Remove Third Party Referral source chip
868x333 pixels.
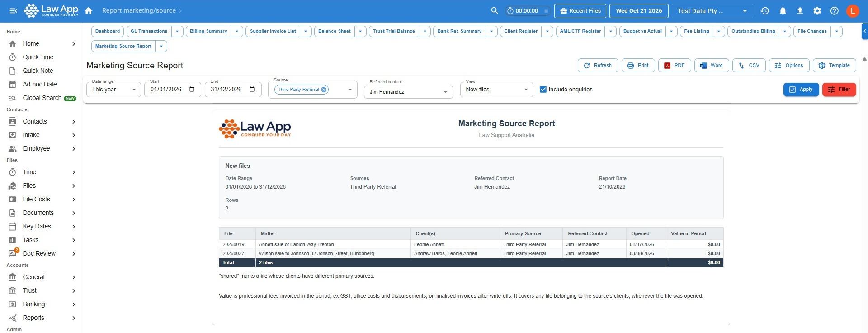pyautogui.click(x=324, y=90)
